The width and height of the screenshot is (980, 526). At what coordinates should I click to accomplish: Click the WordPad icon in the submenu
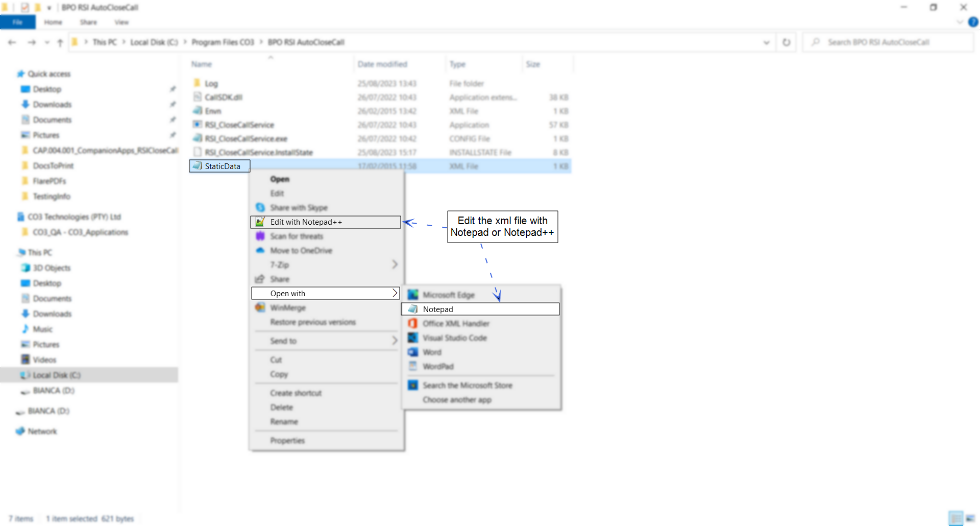[413, 366]
